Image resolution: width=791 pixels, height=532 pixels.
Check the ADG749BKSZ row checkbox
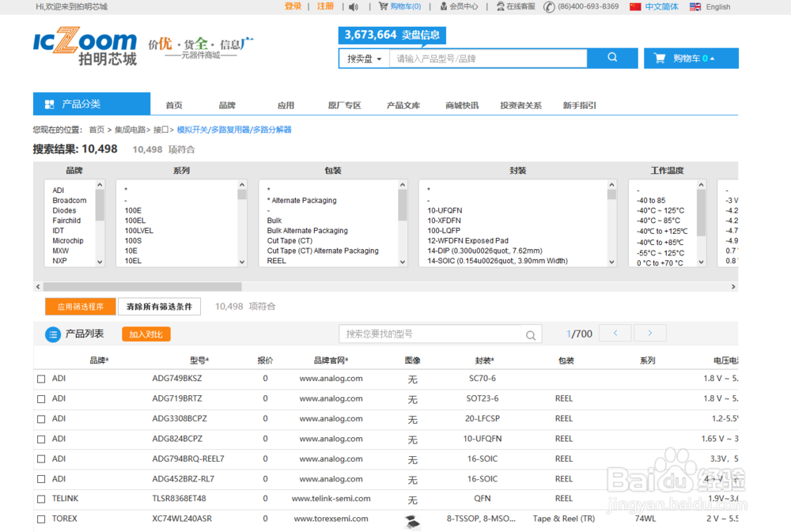[41, 379]
